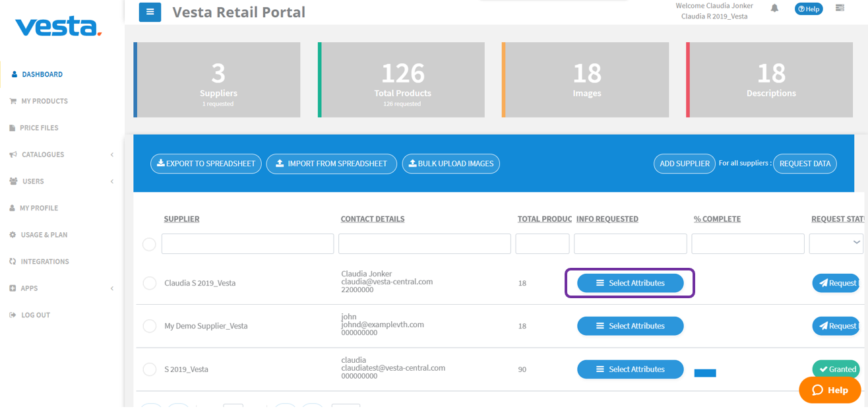This screenshot has width=868, height=409.
Task: Click supplier name Claudia S 2019_Vesta
Action: click(x=200, y=283)
